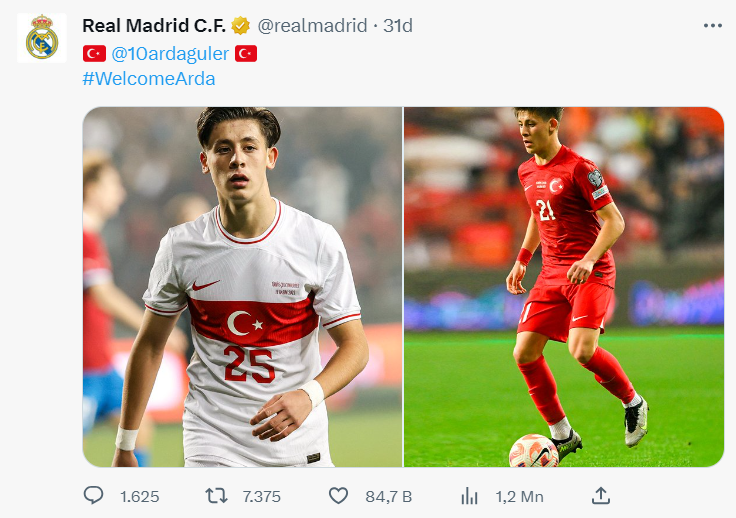Open right photo with red jersey 21
The width and height of the screenshot is (736, 518).
[x=564, y=287]
